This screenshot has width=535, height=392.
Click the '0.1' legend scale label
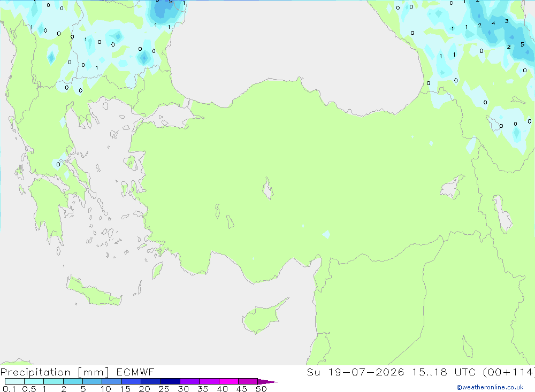pyautogui.click(x=9, y=389)
